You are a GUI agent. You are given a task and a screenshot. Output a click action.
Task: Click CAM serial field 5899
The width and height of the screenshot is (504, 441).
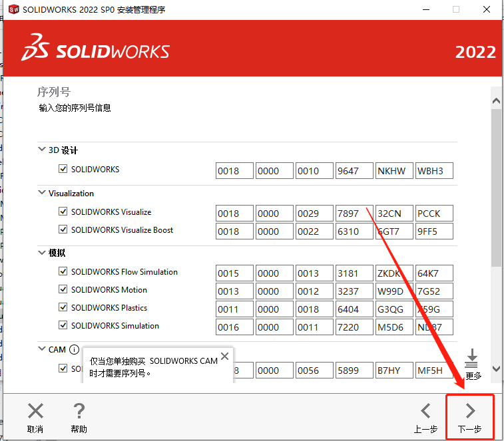coord(354,370)
